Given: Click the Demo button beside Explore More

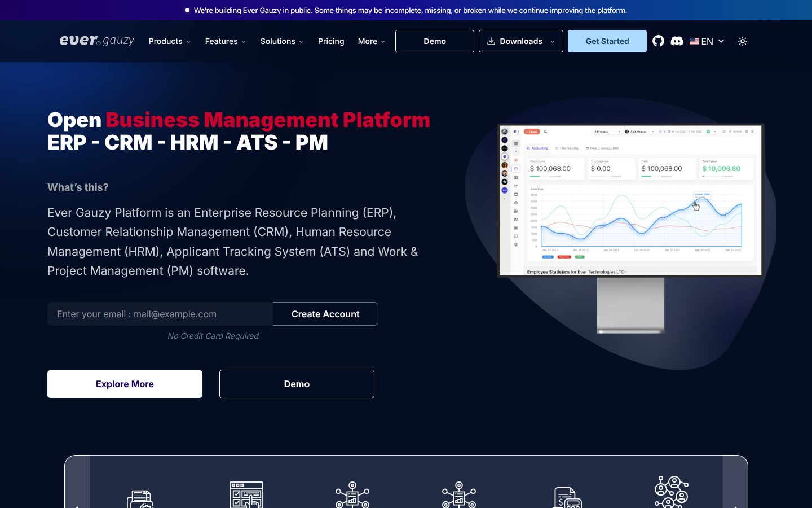Looking at the screenshot, I should point(297,384).
